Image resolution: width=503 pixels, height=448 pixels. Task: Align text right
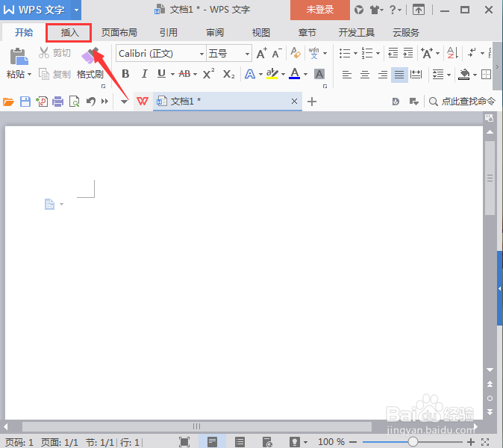click(382, 75)
